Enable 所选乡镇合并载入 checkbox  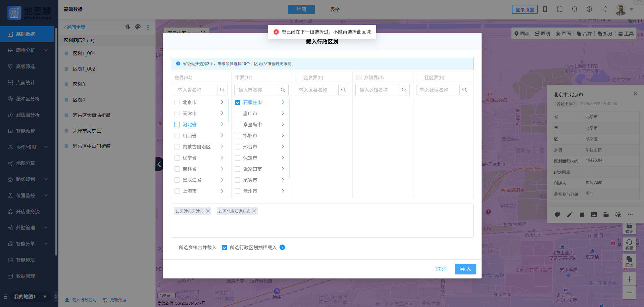[x=174, y=248]
